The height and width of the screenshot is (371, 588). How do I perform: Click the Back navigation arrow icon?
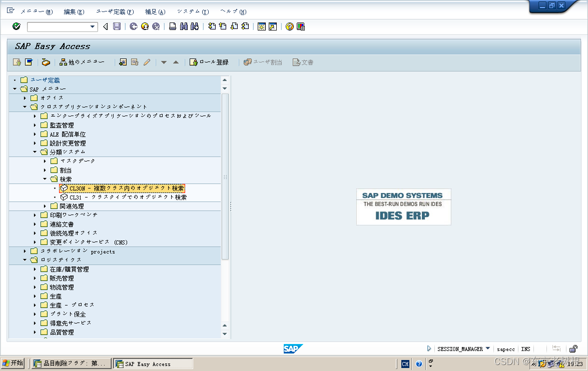[106, 26]
